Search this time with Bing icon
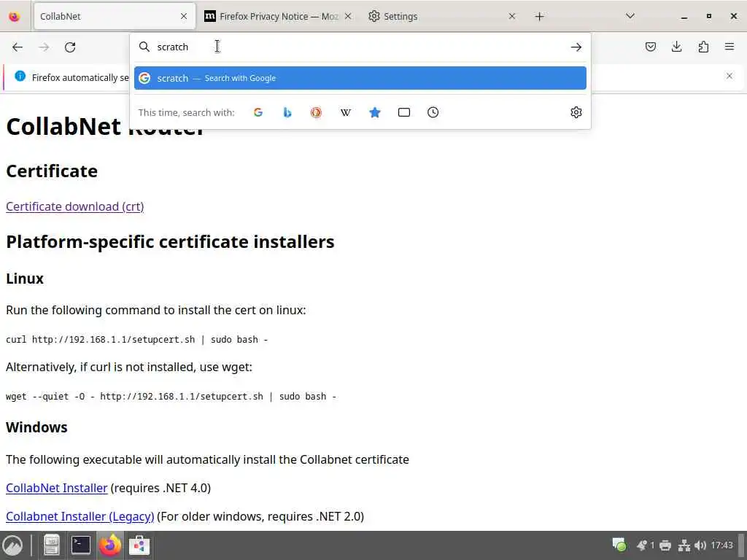The image size is (747, 560). coord(287,112)
